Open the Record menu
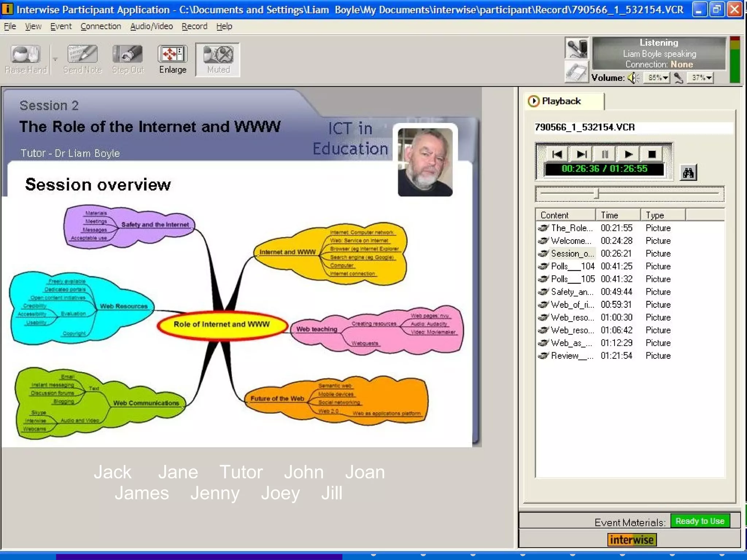This screenshot has width=747, height=560. pos(194,26)
